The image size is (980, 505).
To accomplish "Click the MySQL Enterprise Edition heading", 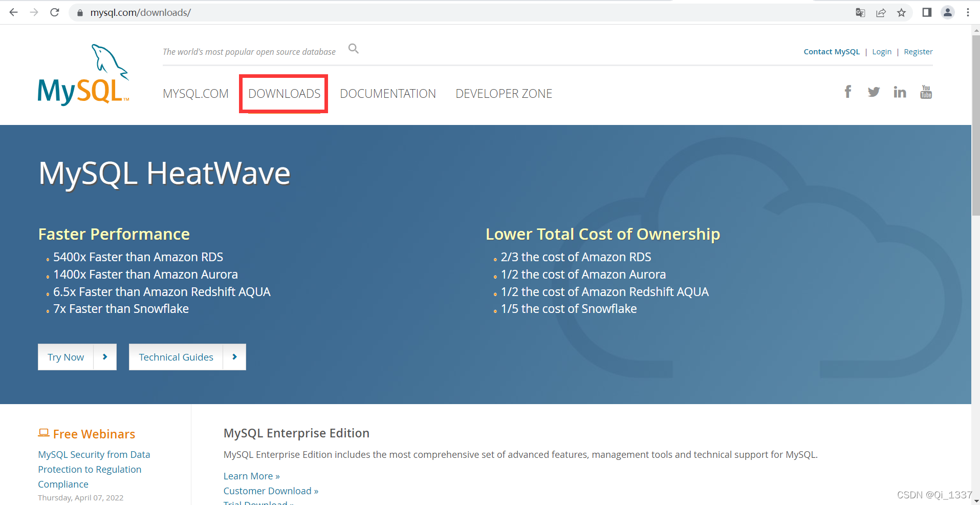I will (296, 433).
